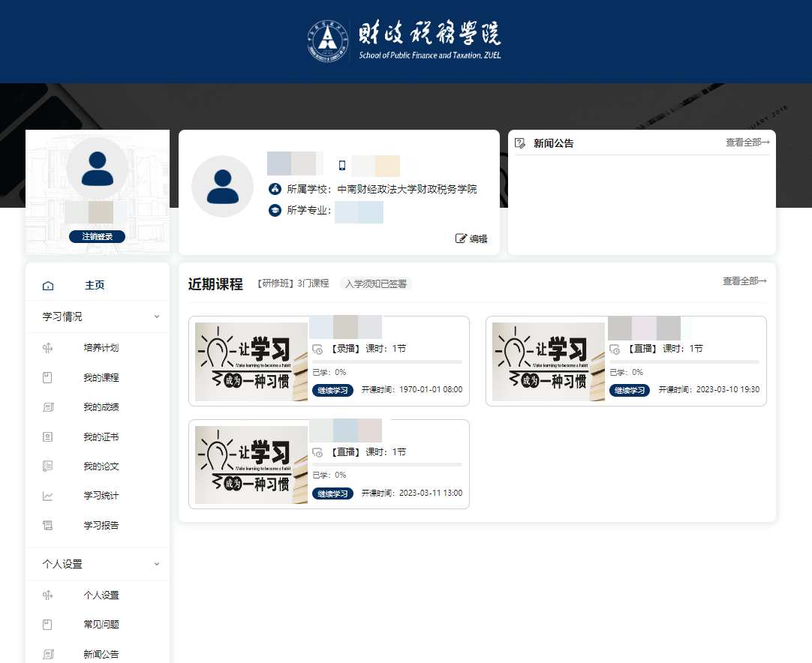Click the home icon beside 主页
812x663 pixels.
tap(48, 286)
